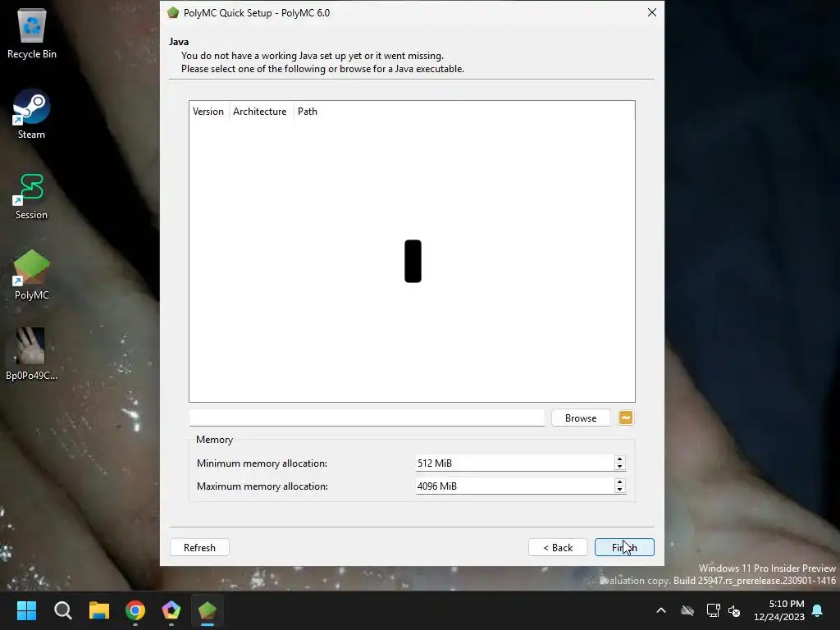Image resolution: width=840 pixels, height=630 pixels.
Task: Decrease minimum memory allocation with down arrow
Action: pyautogui.click(x=620, y=467)
